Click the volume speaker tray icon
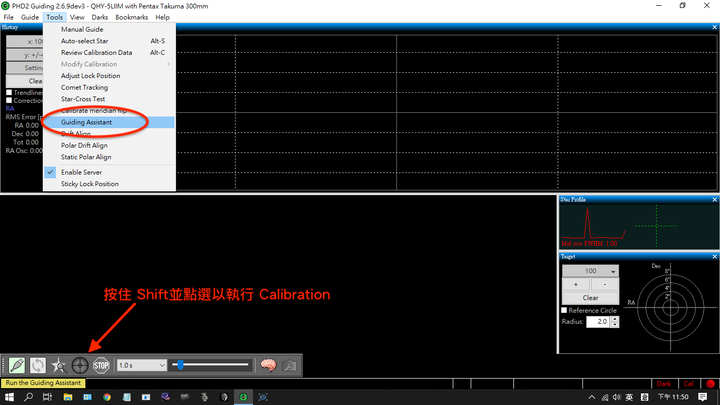720x405 pixels. pyautogui.click(x=617, y=397)
